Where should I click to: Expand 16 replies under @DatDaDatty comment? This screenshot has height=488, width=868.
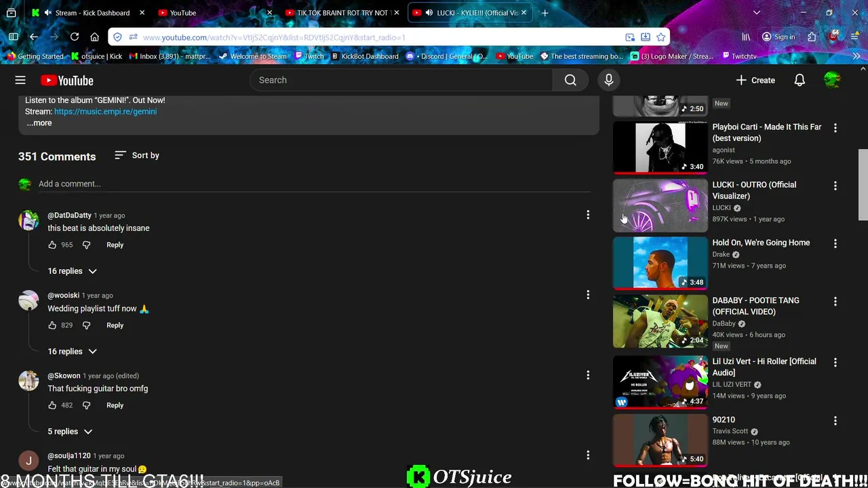click(72, 271)
